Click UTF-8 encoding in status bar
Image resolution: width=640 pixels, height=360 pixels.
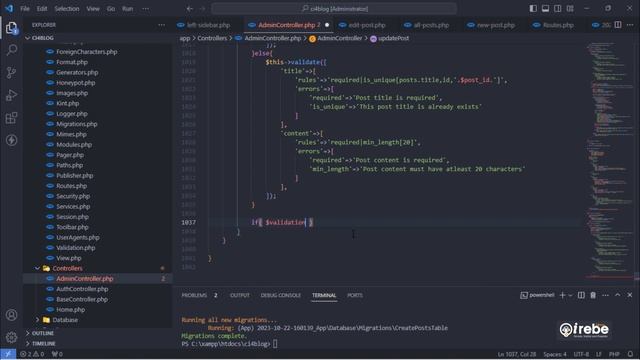tap(581, 354)
